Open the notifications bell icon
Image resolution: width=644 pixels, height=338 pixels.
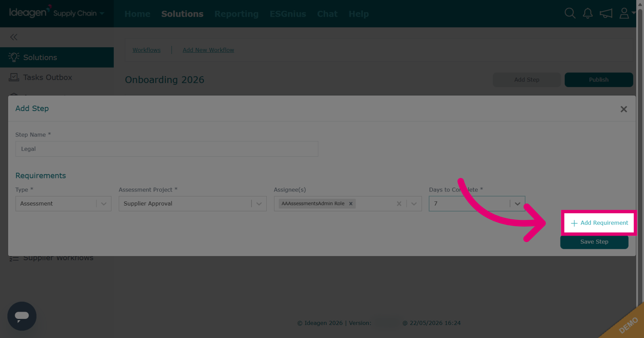click(x=588, y=13)
